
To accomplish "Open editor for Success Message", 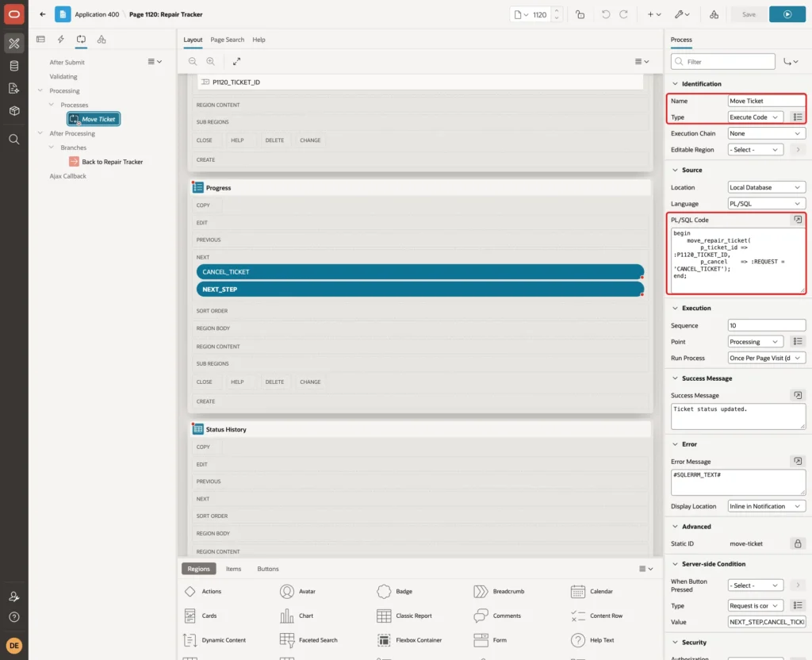I will tap(798, 395).
